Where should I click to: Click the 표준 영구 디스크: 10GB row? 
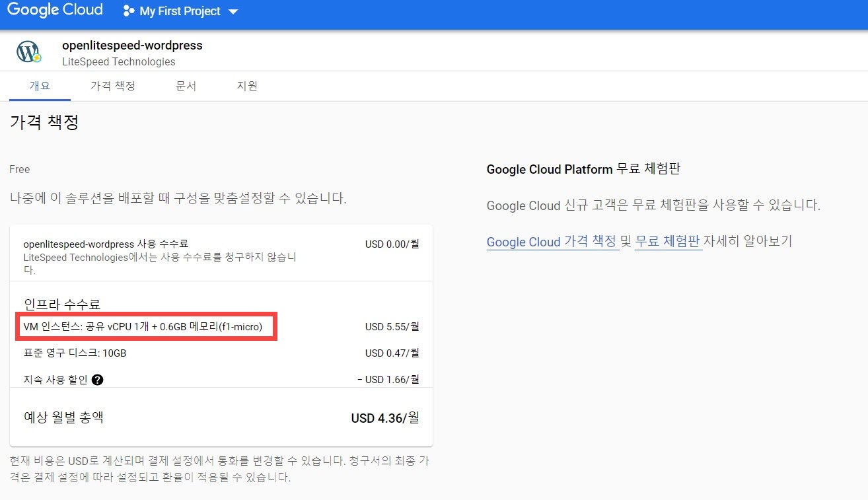pyautogui.click(x=221, y=353)
